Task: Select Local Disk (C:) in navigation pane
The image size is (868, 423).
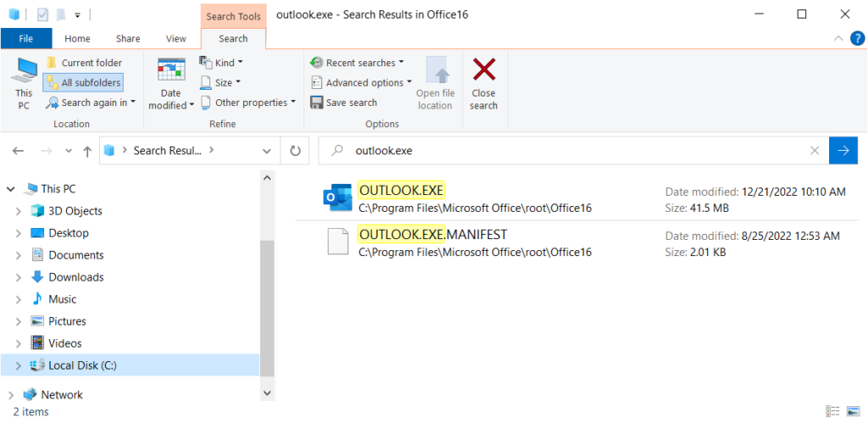Action: (x=82, y=365)
